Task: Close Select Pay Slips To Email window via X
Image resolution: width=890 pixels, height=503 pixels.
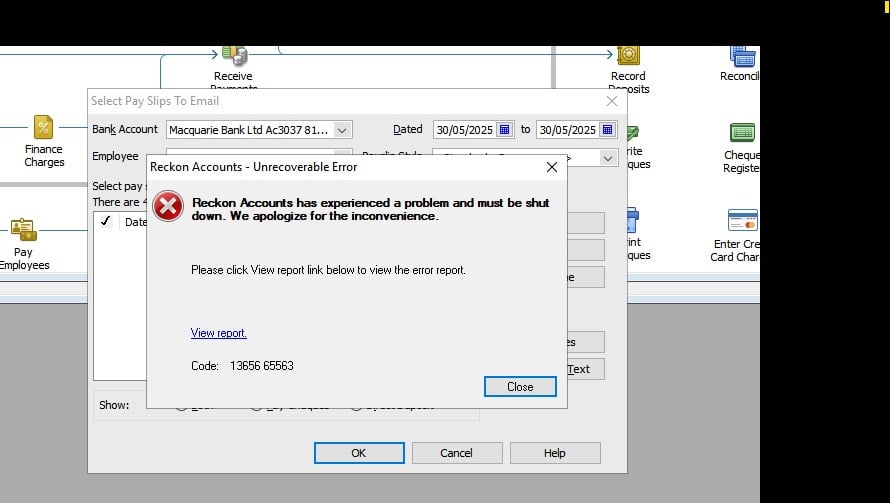Action: (x=612, y=101)
